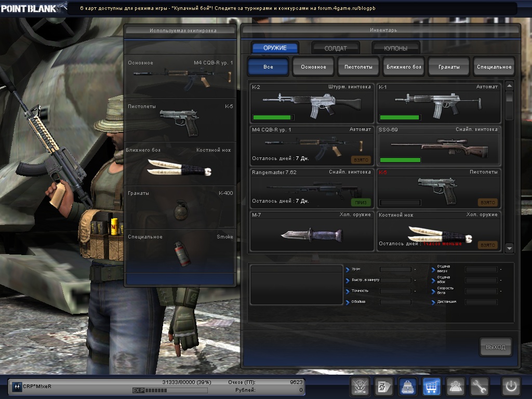Click the weapon preview box
532x399 pixels.
coord(296,285)
